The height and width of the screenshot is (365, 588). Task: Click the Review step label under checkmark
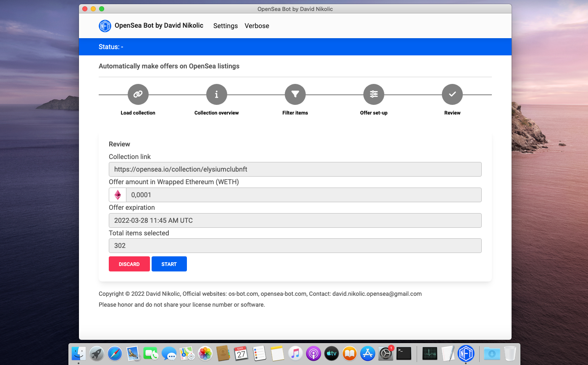[x=452, y=113]
